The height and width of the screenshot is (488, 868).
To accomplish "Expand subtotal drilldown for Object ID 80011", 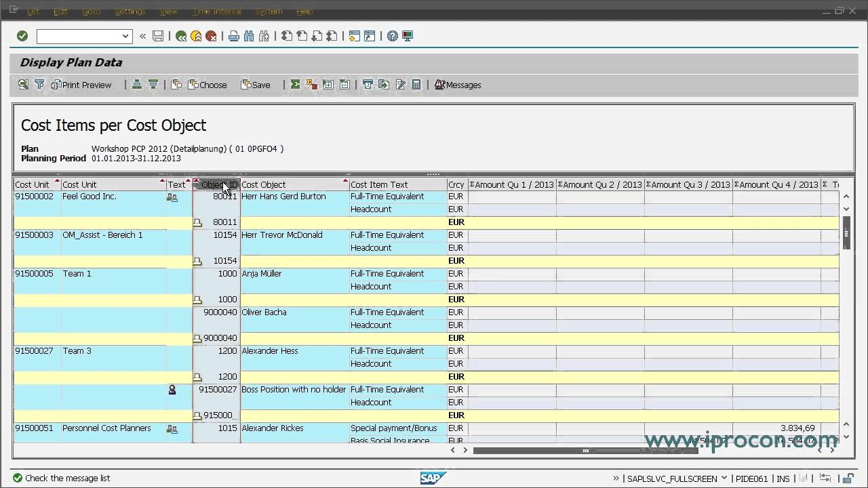I will [x=197, y=222].
